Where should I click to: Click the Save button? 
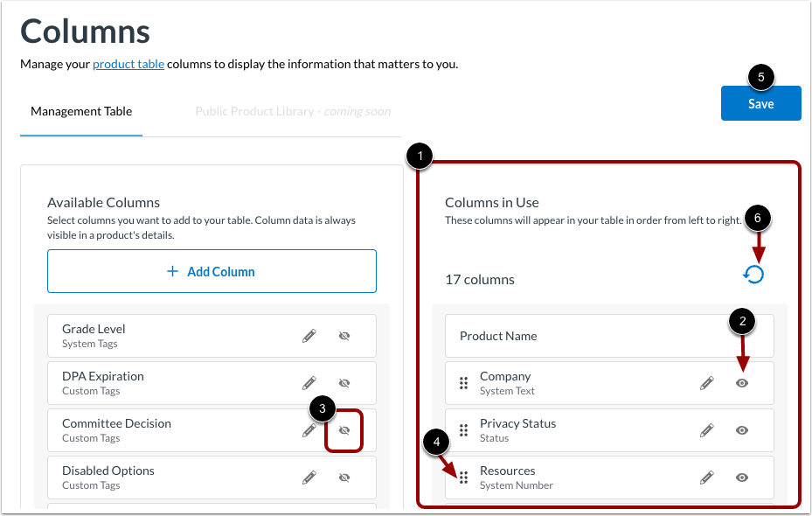pyautogui.click(x=760, y=103)
